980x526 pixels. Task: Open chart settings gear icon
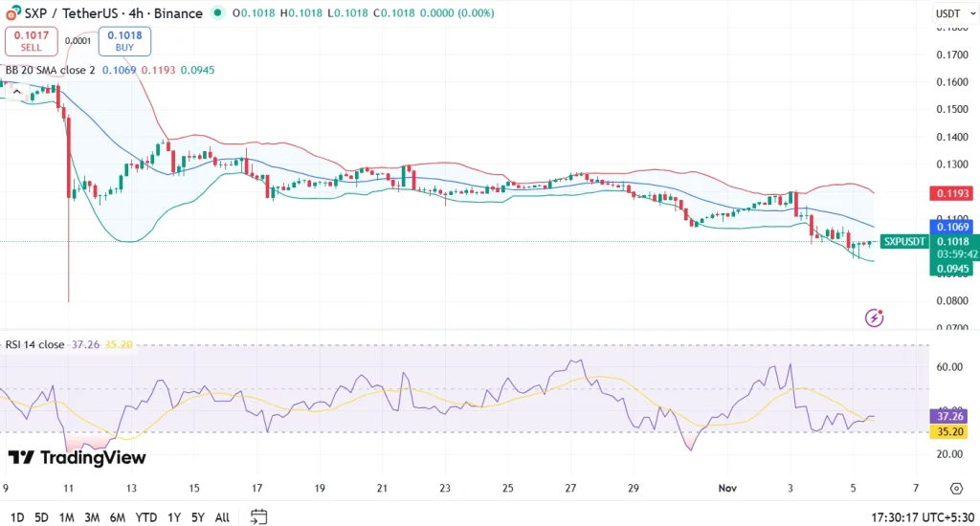955,488
